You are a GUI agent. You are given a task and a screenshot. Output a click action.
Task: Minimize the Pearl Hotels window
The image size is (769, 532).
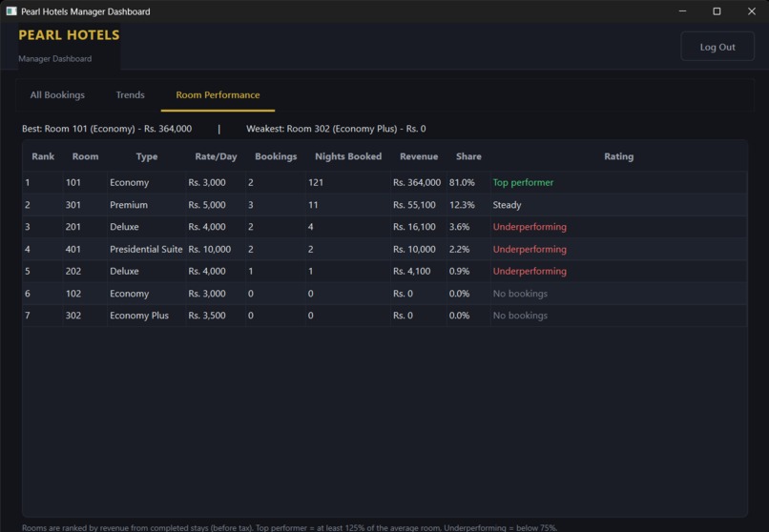(683, 11)
